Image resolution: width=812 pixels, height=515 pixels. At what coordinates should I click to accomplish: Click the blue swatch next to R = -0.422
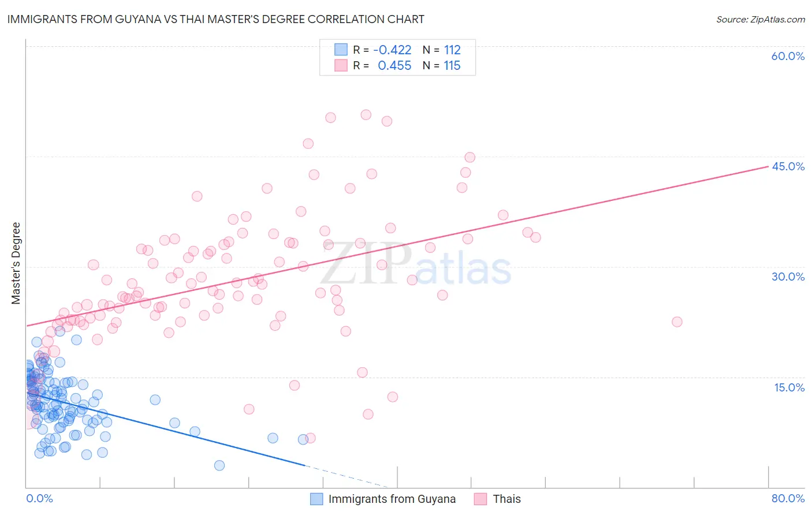pos(341,50)
